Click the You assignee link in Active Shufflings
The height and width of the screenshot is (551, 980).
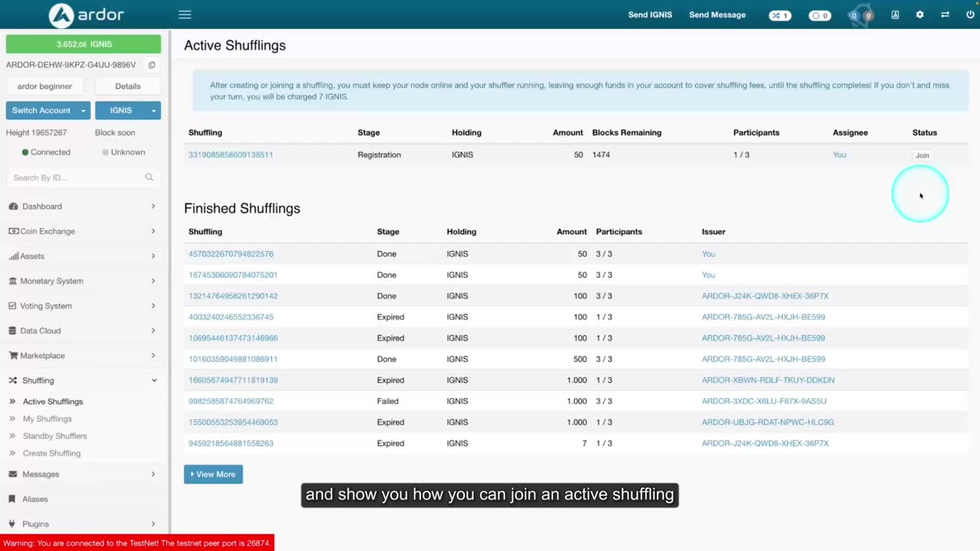coord(839,155)
